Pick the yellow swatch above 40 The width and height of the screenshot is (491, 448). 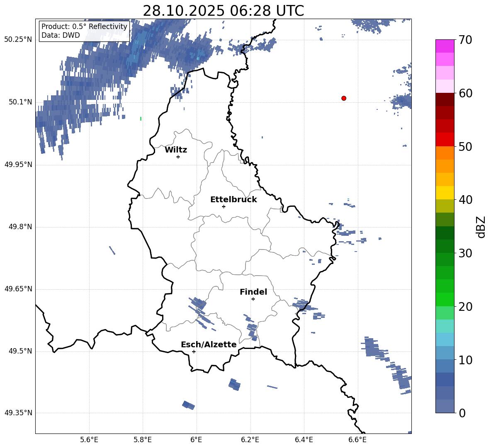pyautogui.click(x=445, y=193)
